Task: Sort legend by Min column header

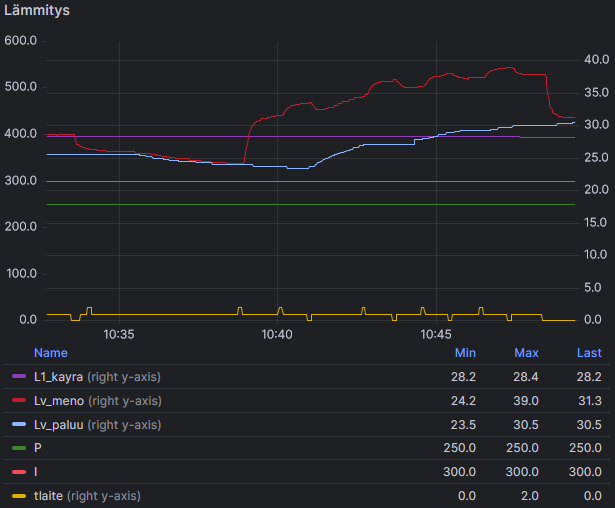Action: [464, 353]
